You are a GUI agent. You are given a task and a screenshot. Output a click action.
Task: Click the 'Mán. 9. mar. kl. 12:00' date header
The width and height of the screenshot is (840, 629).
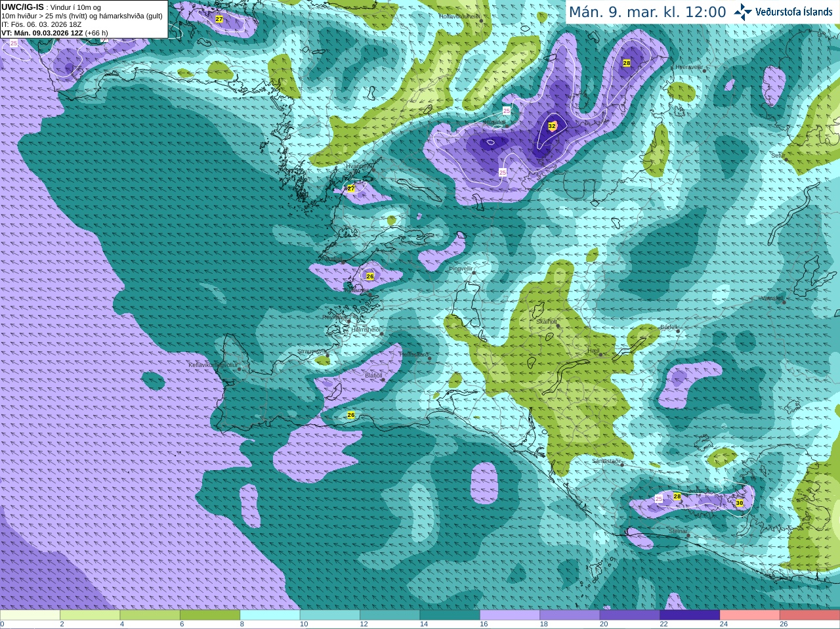(x=647, y=12)
